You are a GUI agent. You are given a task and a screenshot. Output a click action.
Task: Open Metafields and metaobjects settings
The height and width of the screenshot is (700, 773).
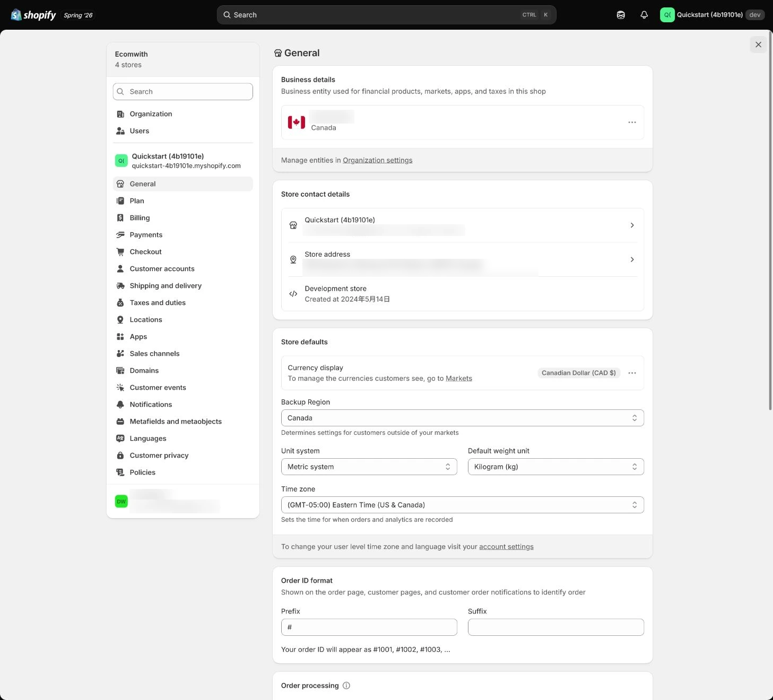183,422
